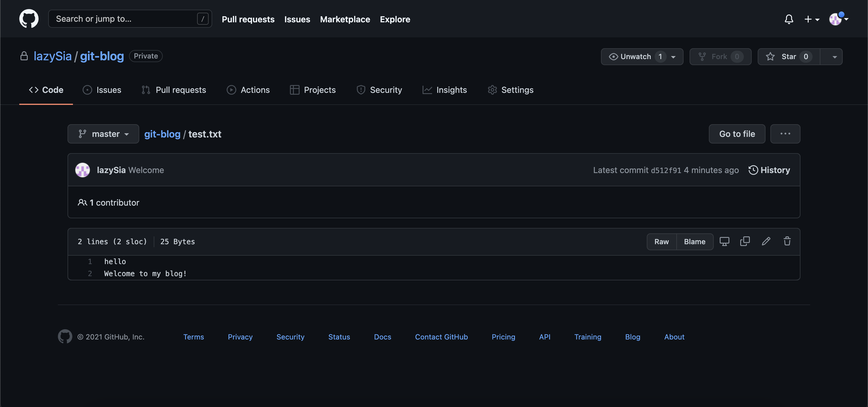Click the Fork button
The height and width of the screenshot is (407, 868).
point(720,57)
